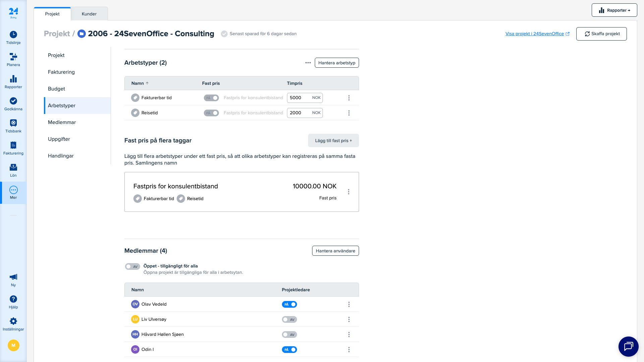Sort by Namn column in Arbetstyper
The image size is (644, 362).
pos(140,83)
